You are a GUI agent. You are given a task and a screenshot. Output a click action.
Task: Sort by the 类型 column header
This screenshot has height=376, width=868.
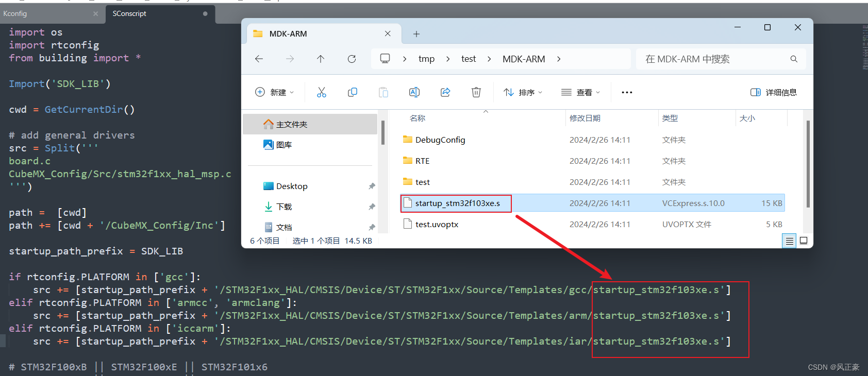(x=670, y=118)
